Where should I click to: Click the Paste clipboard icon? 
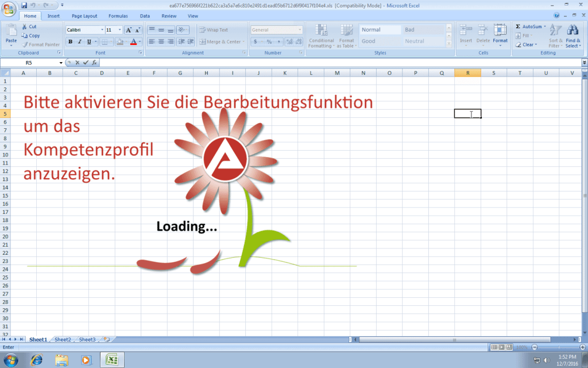point(11,31)
